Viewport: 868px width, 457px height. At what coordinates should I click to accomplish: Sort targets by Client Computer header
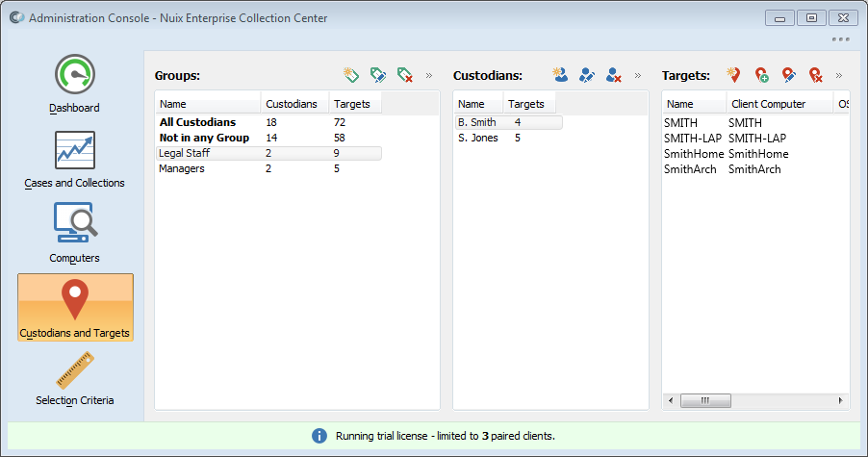[779, 104]
